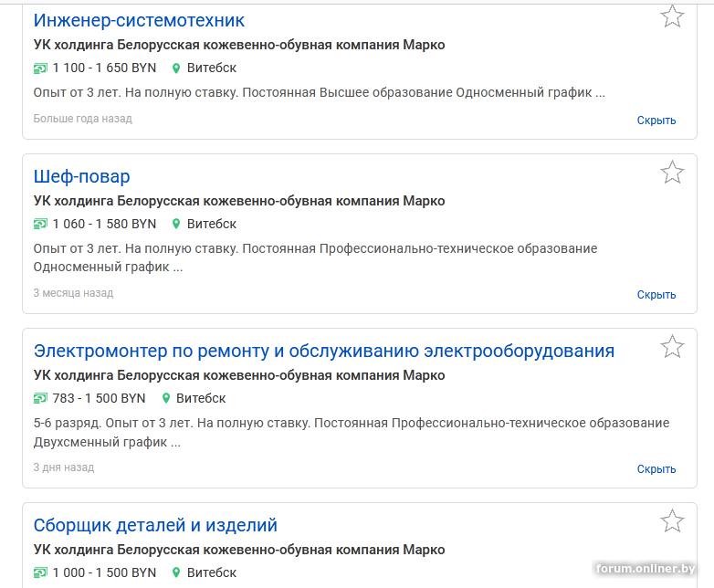
Task: Click location pin in Шеф-повар card
Action: pos(177,225)
